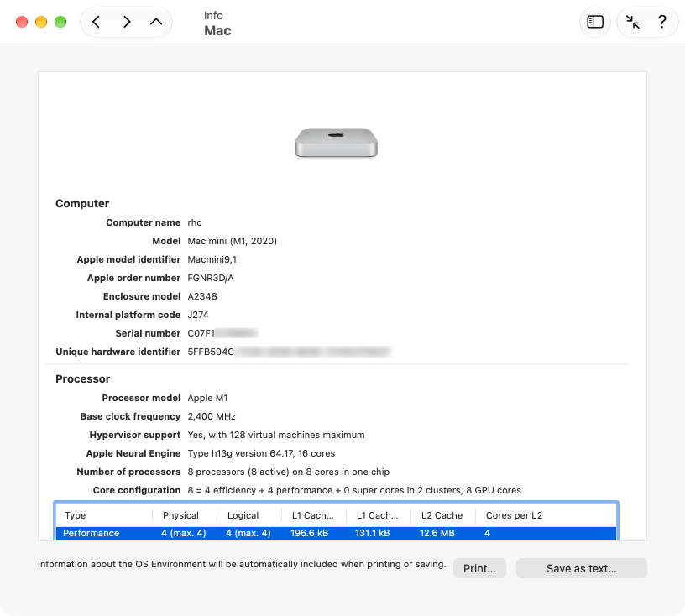The image size is (685, 616).
Task: Click the 196.6 kB cache cell
Action: coord(309,533)
